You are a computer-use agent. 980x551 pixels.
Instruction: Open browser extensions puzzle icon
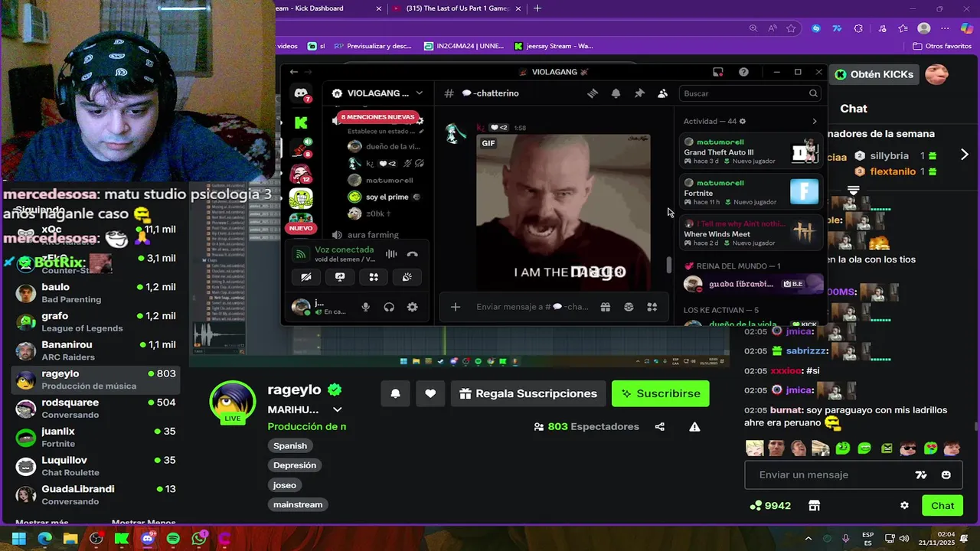858,28
